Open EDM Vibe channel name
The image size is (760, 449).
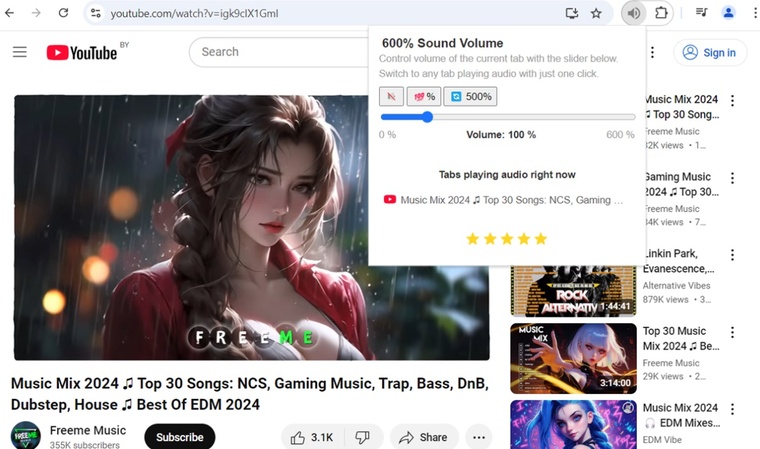662,440
